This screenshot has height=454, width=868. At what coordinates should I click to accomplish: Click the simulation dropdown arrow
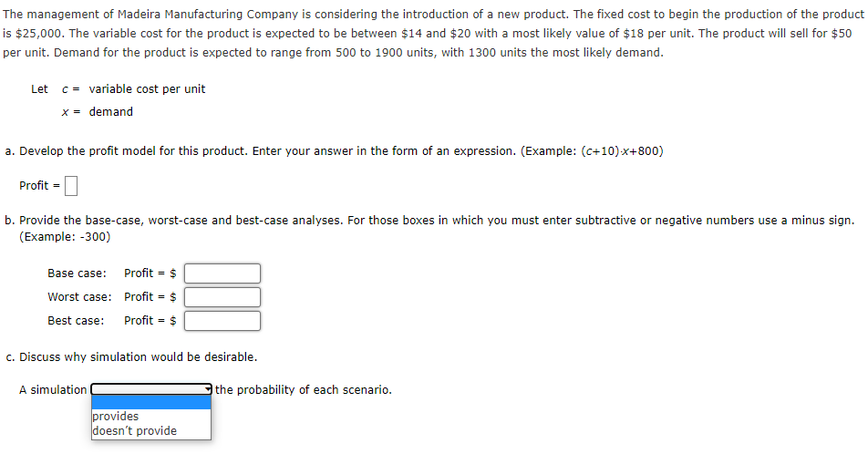point(208,389)
